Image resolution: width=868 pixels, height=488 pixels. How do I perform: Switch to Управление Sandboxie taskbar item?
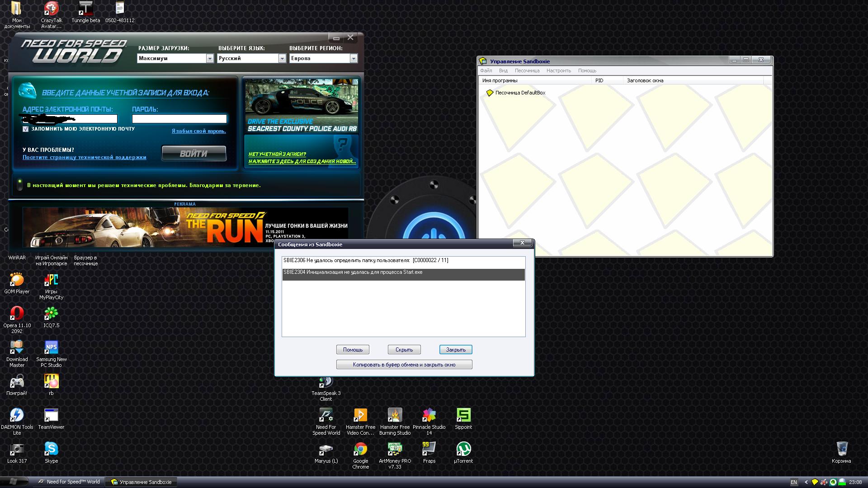[142, 482]
